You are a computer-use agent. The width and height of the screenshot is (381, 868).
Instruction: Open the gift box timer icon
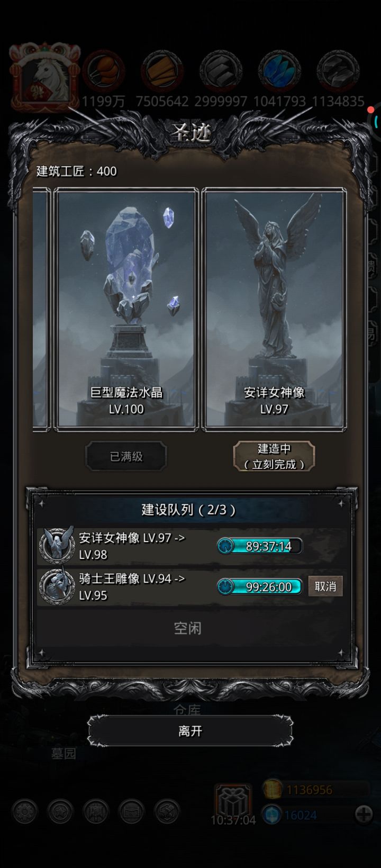(x=233, y=802)
